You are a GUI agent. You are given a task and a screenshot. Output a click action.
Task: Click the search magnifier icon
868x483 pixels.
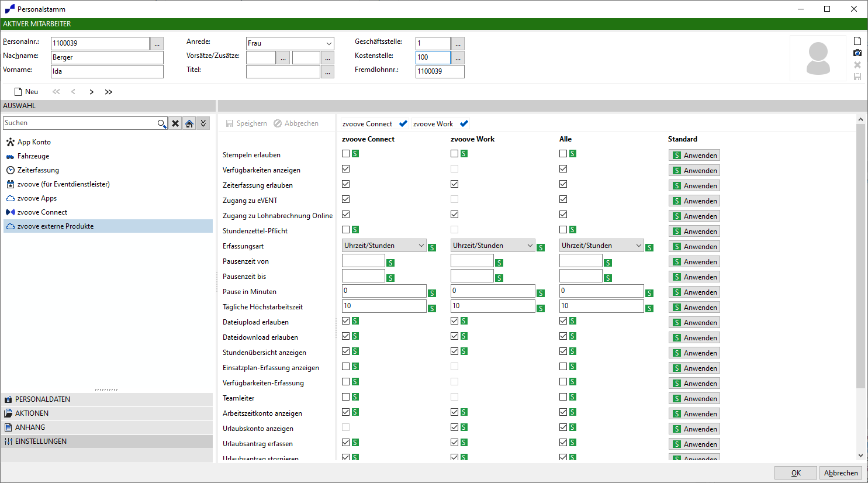162,123
